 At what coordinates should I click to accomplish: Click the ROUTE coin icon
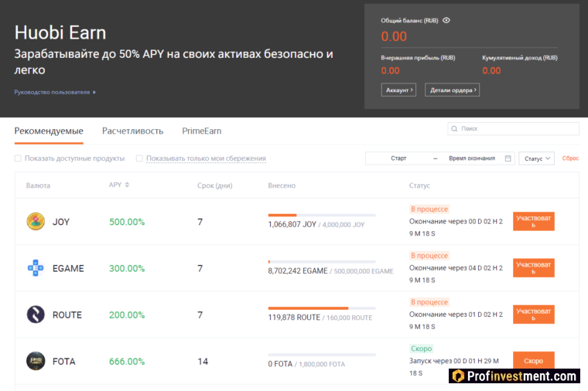pyautogui.click(x=36, y=314)
